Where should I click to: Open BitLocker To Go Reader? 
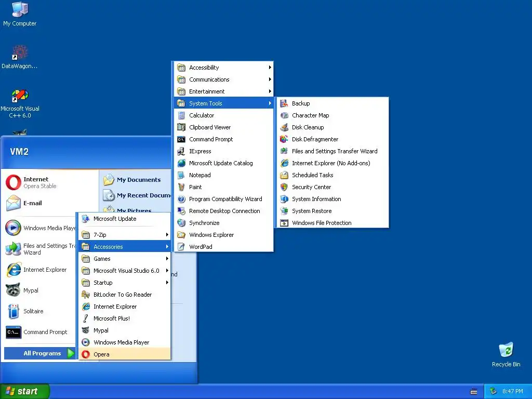[x=124, y=295]
